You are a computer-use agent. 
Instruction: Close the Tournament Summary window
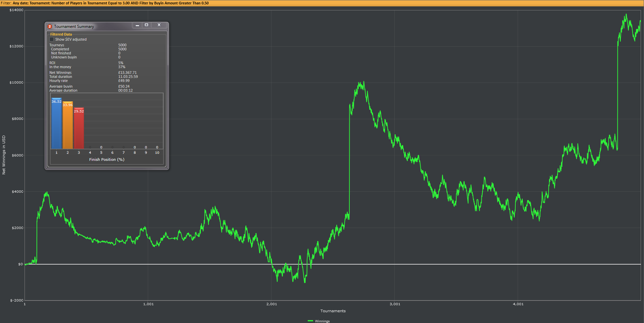point(159,25)
